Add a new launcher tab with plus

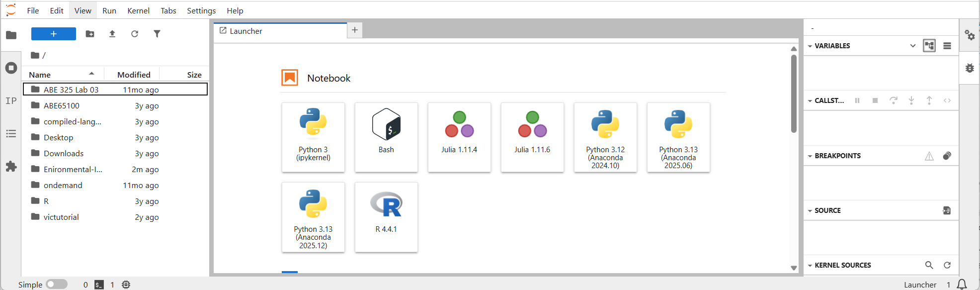(355, 30)
